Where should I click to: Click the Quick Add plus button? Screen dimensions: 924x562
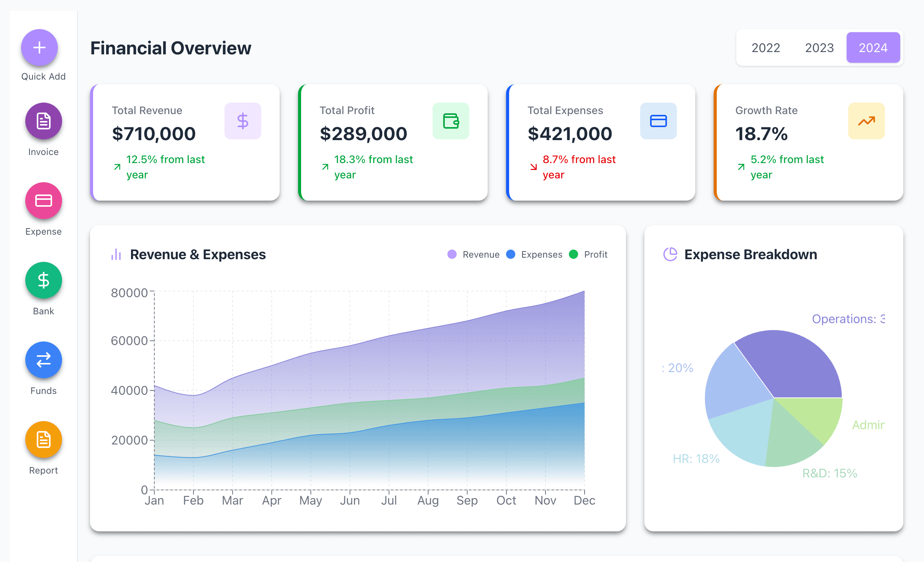click(39, 48)
